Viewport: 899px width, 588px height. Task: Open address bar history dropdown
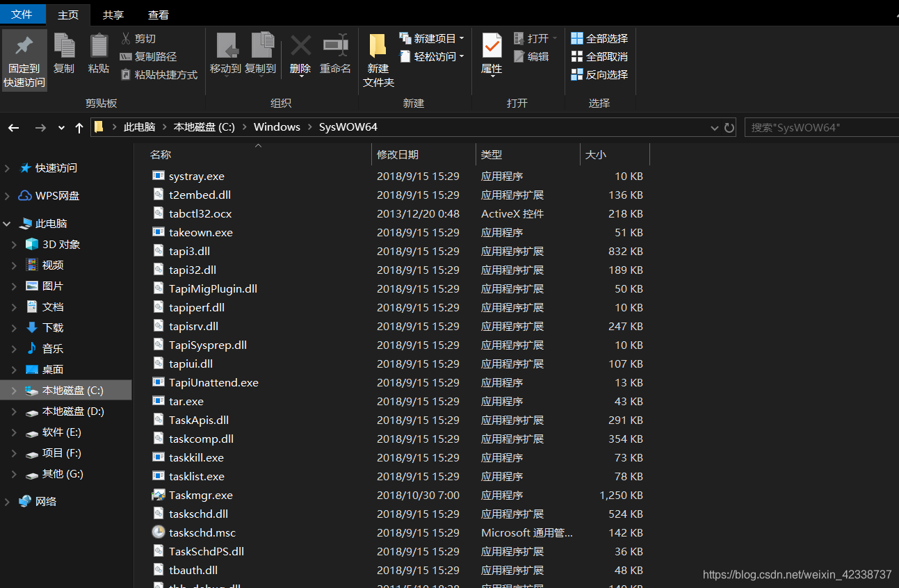click(714, 128)
